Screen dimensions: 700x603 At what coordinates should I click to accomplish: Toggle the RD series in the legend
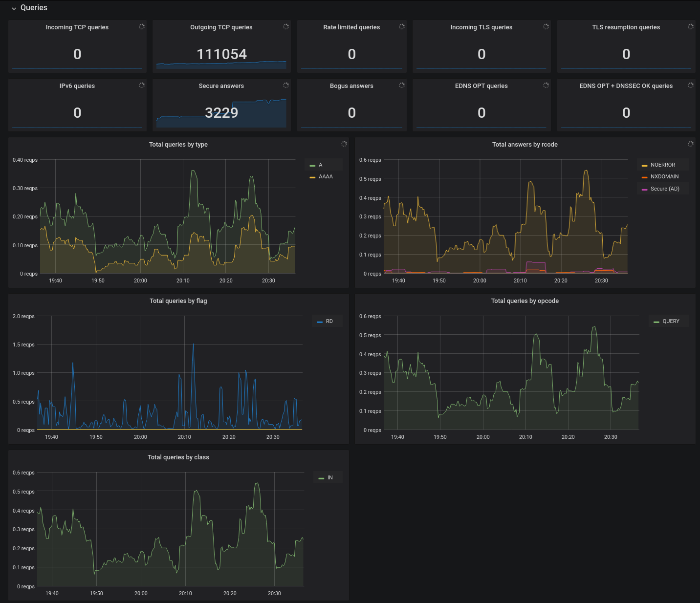coord(329,322)
